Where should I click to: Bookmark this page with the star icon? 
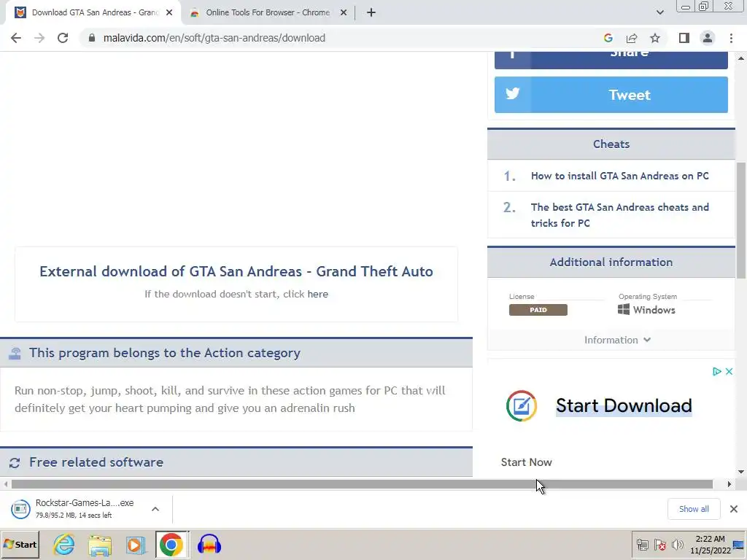(655, 38)
